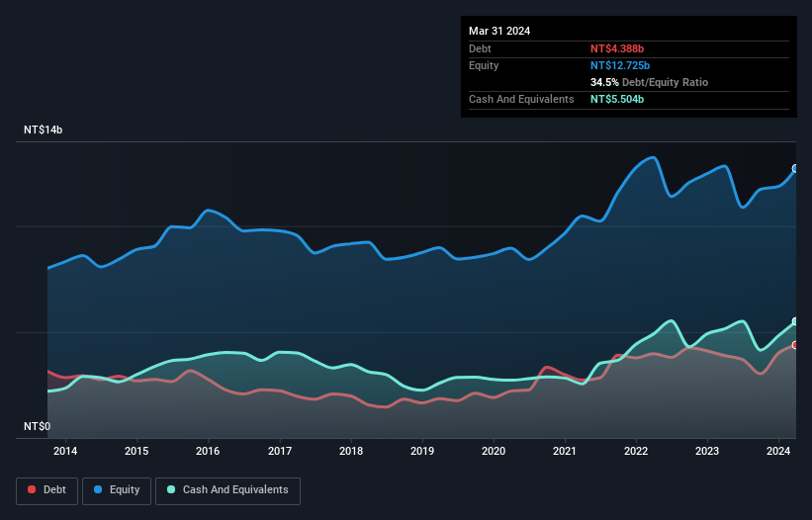Click the 2018 axis label
The height and width of the screenshot is (520, 812).
[x=351, y=451]
